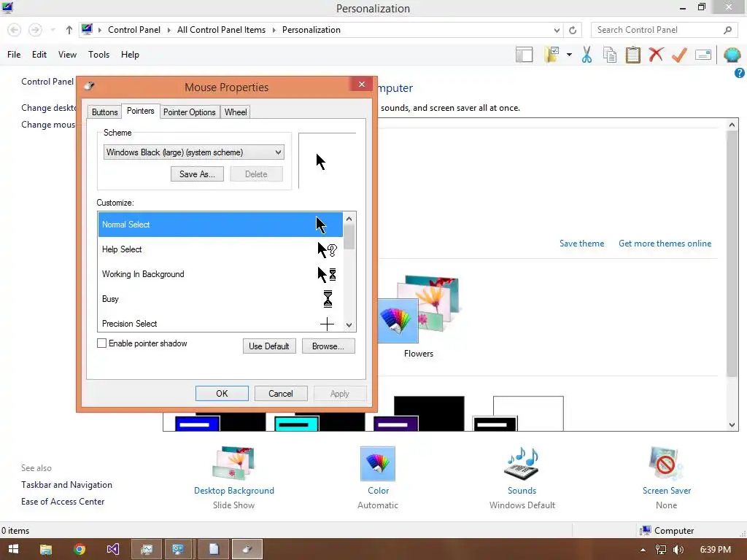Viewport: 747px width, 560px height.
Task: Open the Color settings icon
Action: coord(378,463)
